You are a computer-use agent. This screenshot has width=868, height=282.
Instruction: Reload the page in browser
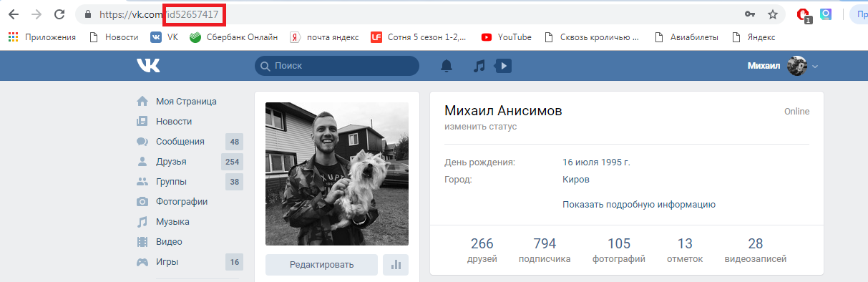point(60,14)
